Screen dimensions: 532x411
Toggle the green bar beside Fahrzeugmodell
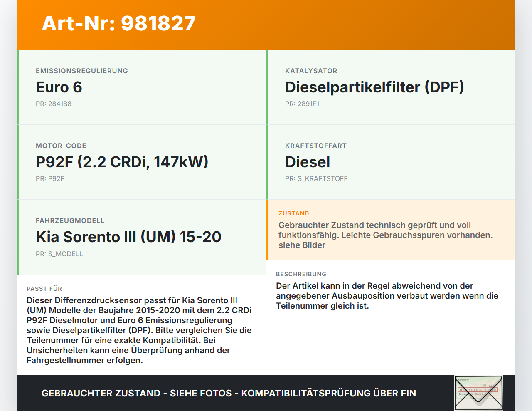click(x=17, y=237)
